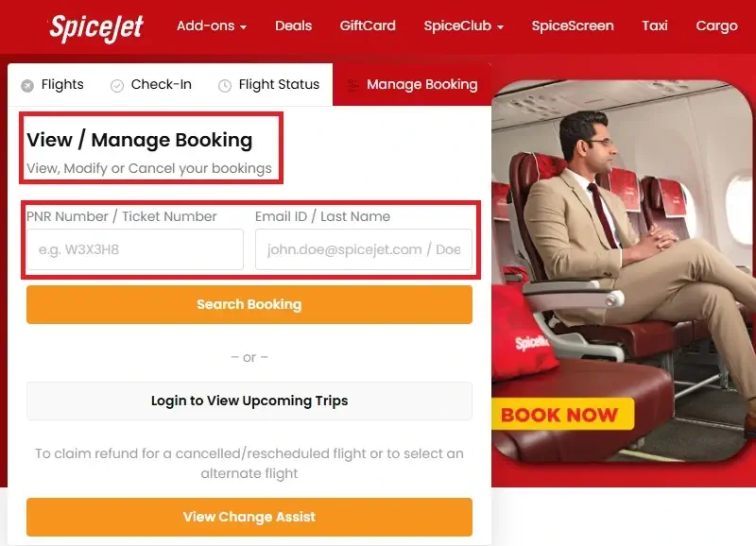
Task: Click the View Change Assist button
Action: pos(249,517)
